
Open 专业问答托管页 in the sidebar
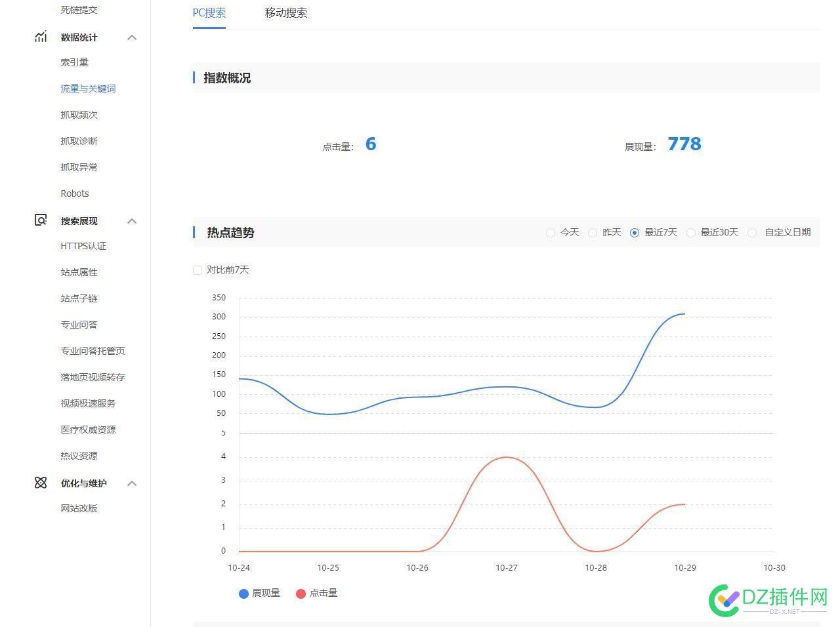coord(93,351)
